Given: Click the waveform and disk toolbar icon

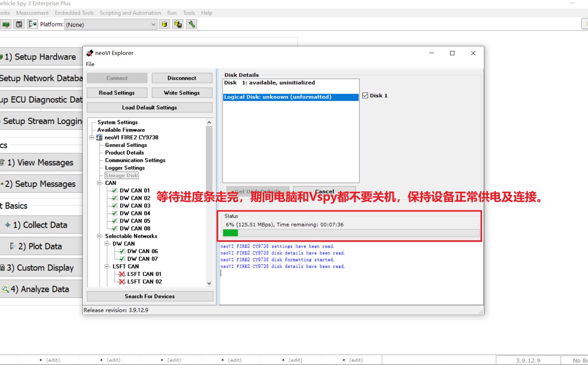Looking at the screenshot, I should (x=32, y=24).
